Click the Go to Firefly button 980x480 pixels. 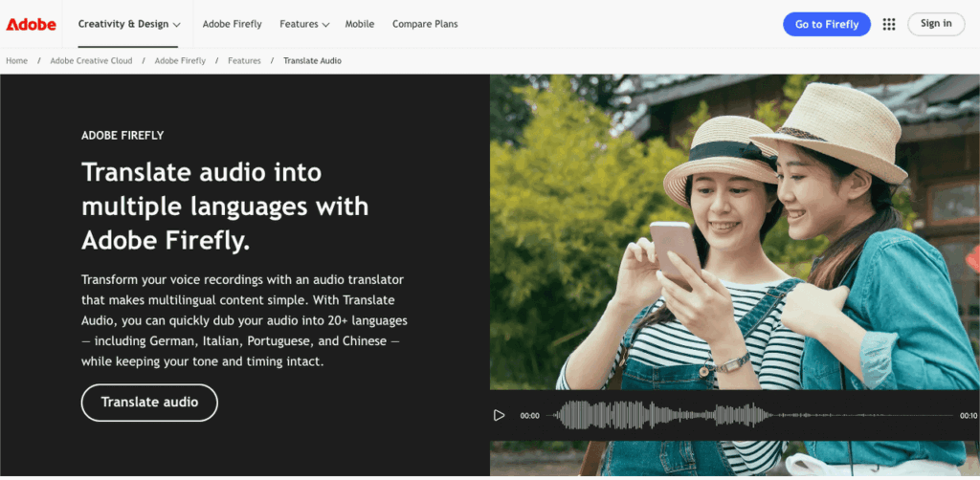point(826,24)
